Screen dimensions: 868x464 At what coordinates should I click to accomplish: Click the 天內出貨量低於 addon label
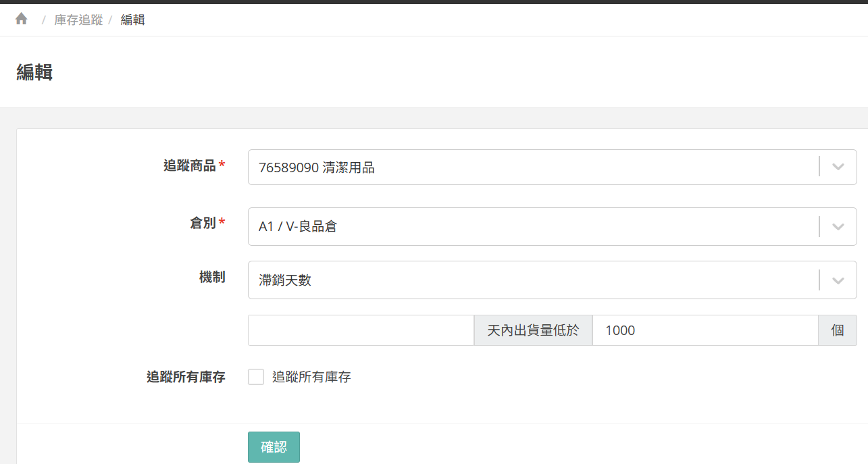pyautogui.click(x=533, y=330)
